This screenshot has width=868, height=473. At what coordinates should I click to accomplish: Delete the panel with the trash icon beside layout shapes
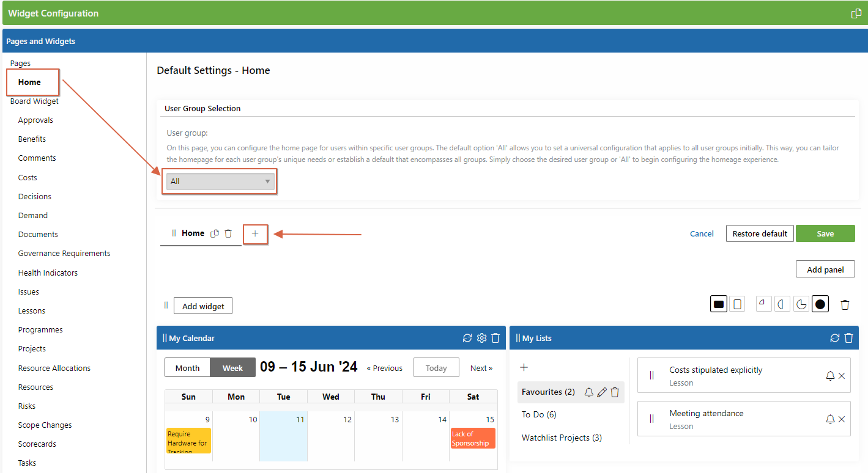coord(845,304)
